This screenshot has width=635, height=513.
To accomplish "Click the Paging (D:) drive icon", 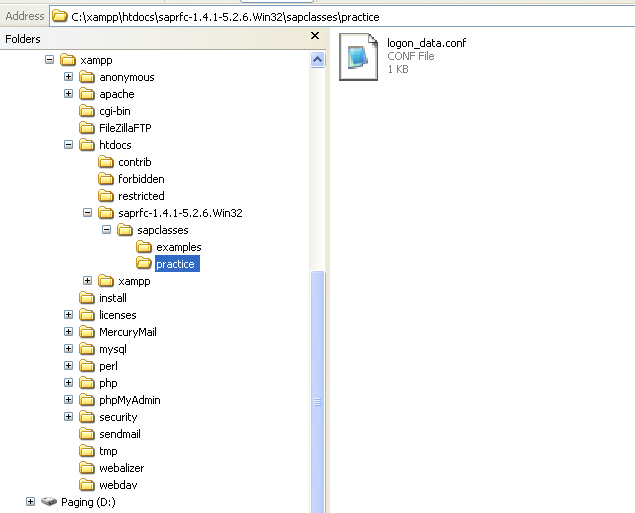I will [49, 502].
